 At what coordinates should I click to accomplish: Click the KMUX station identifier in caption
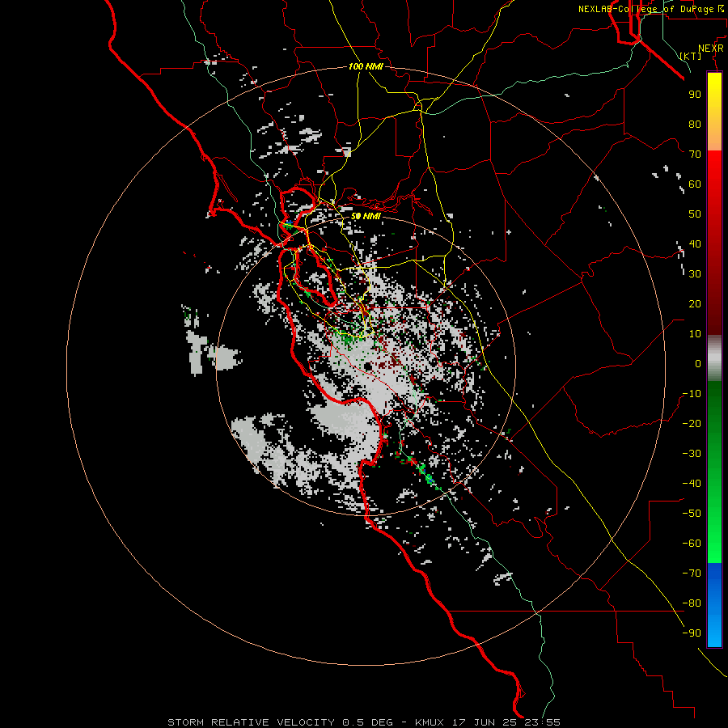click(x=430, y=722)
